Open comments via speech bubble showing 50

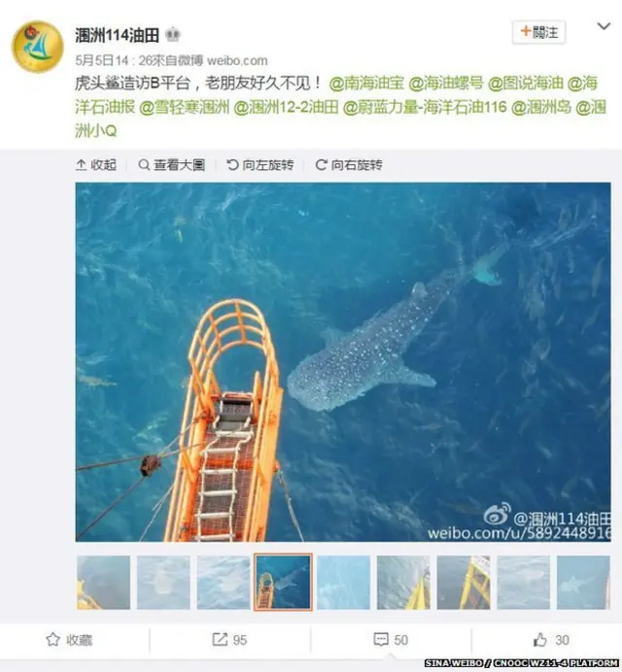tap(391, 640)
